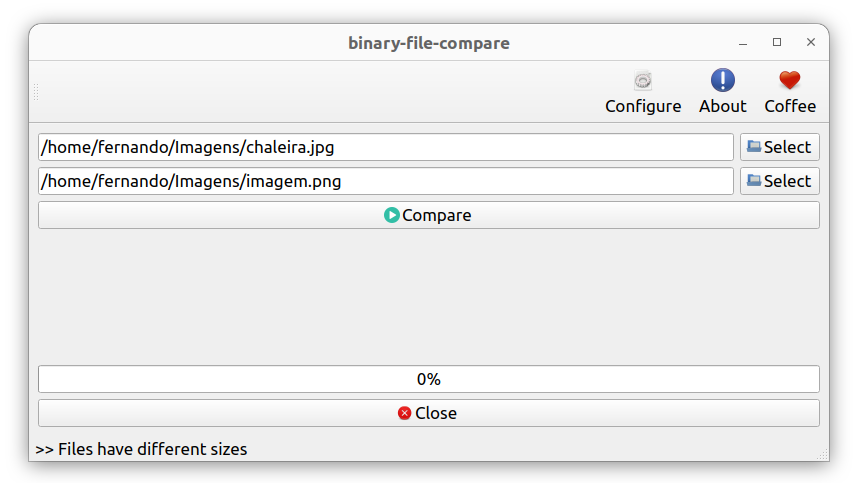Focus the chaleira.jpg path field
Viewport: 858px width, 483px height.
pyautogui.click(x=386, y=147)
